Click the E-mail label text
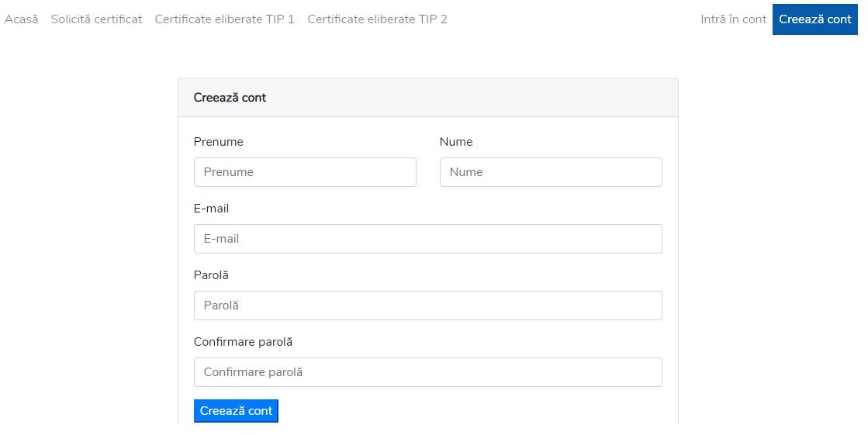This screenshot has width=868, height=435. [211, 209]
